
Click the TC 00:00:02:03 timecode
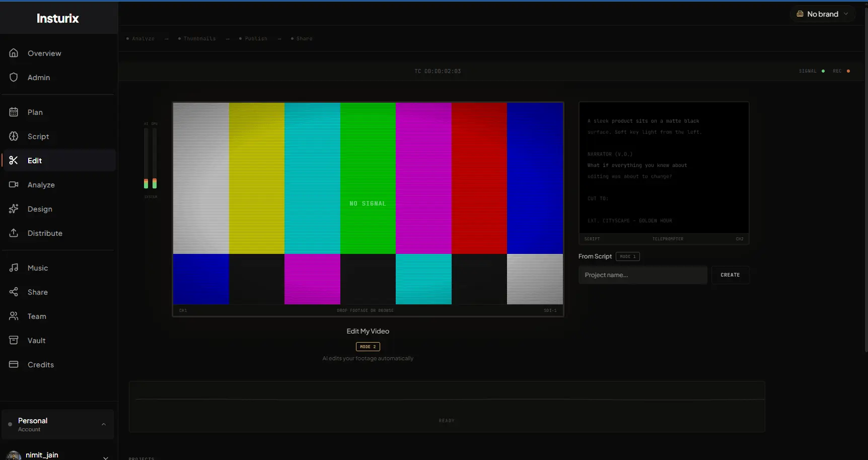point(438,71)
